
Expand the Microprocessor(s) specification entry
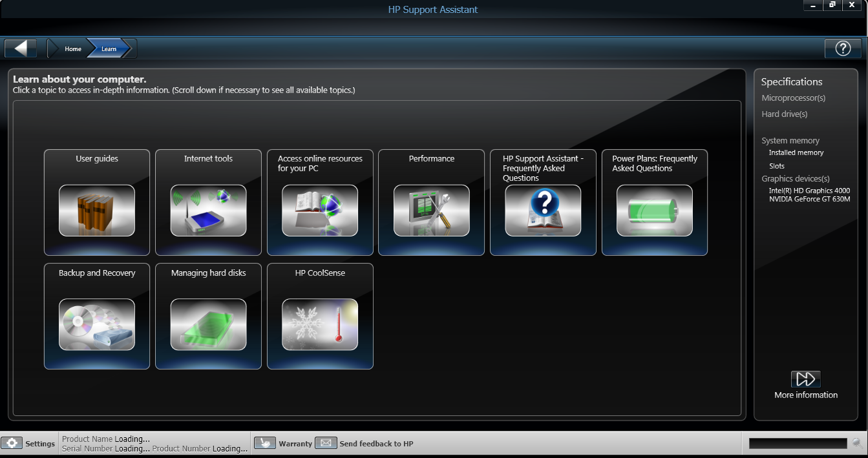pyautogui.click(x=792, y=98)
